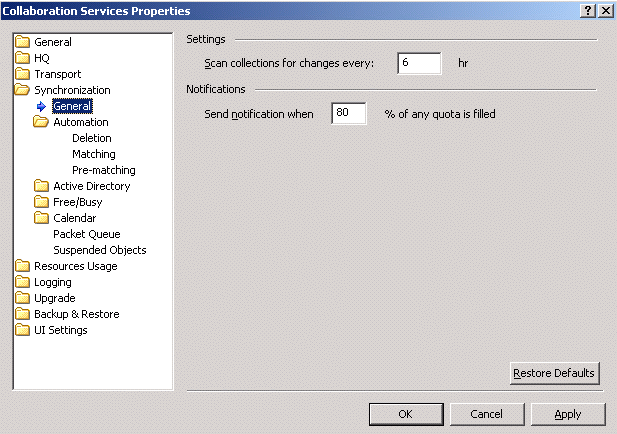Click the Calendar folder icon

(41, 218)
